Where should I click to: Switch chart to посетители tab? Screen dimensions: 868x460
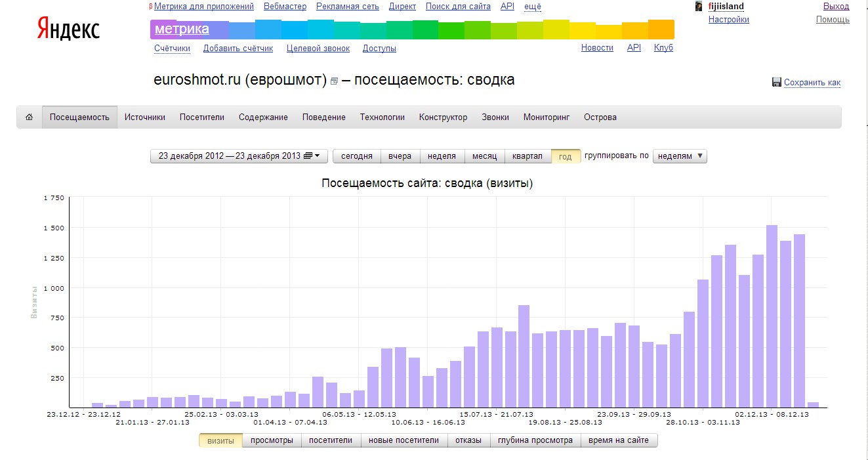(x=331, y=440)
